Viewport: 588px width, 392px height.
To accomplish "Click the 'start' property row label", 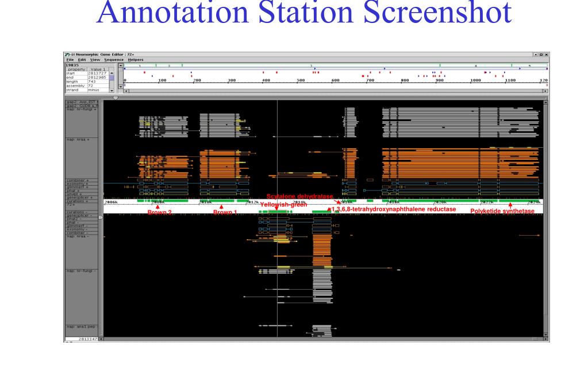I will 76,73.
